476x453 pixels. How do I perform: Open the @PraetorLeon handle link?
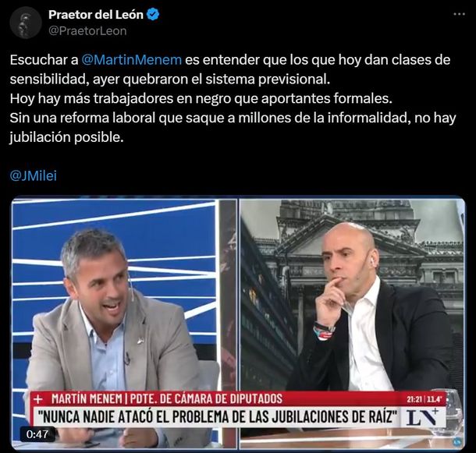pyautogui.click(x=87, y=31)
